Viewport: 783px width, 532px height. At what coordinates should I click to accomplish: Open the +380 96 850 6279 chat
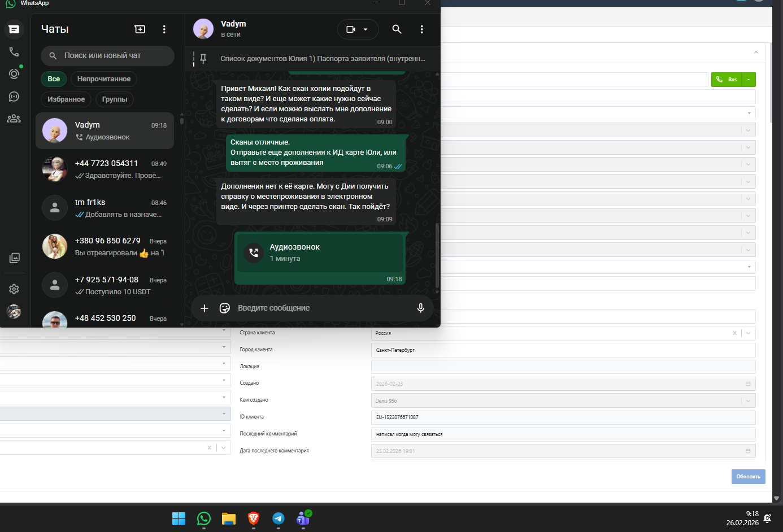tap(105, 247)
